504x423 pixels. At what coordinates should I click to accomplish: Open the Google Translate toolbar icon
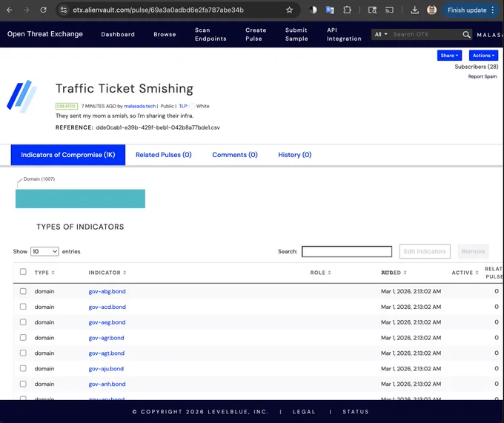point(330,10)
